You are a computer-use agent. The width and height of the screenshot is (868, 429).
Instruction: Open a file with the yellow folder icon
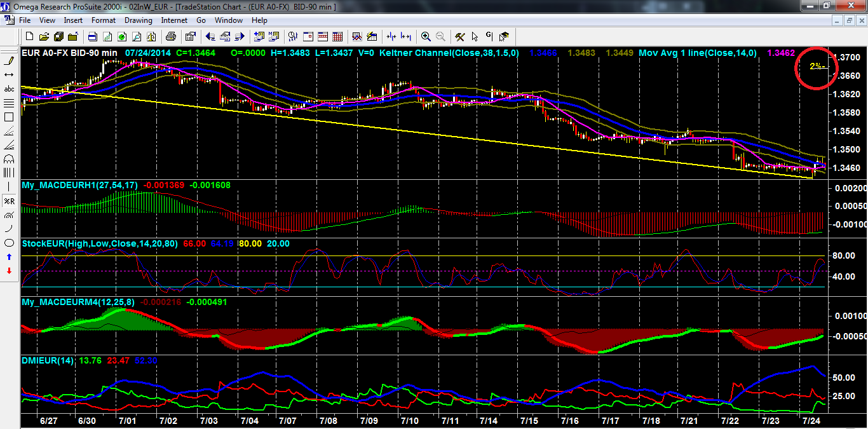pos(44,36)
